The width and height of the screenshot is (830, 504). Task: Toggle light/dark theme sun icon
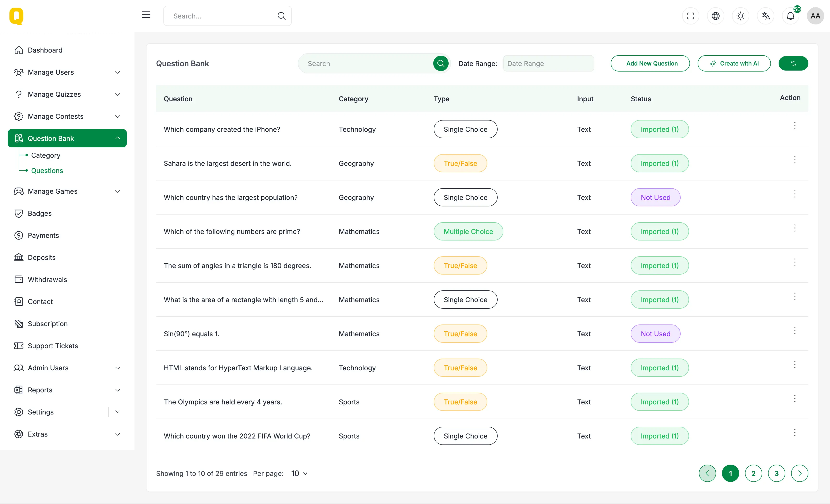tap(740, 16)
